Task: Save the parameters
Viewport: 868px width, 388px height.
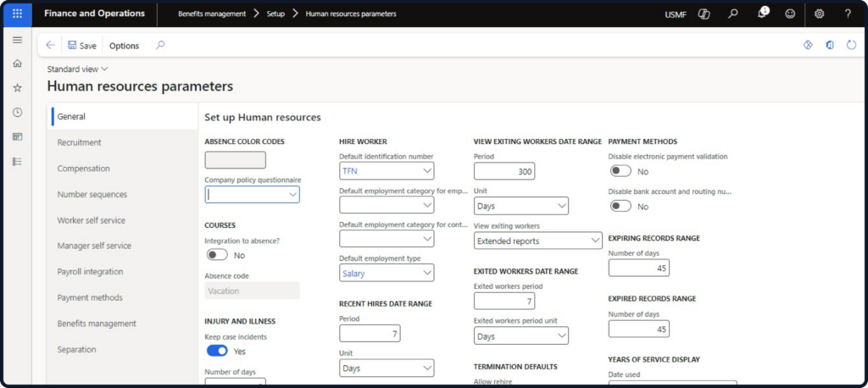Action: point(82,46)
